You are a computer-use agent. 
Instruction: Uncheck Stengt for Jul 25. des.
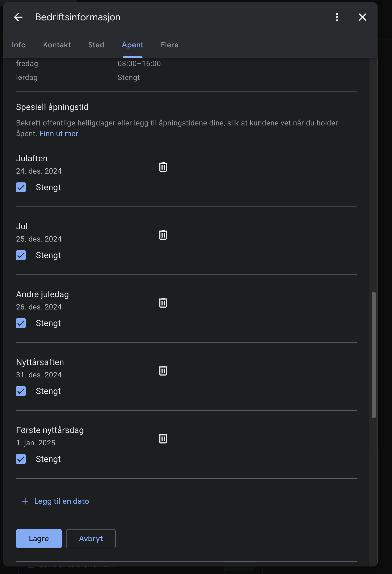coord(21,255)
